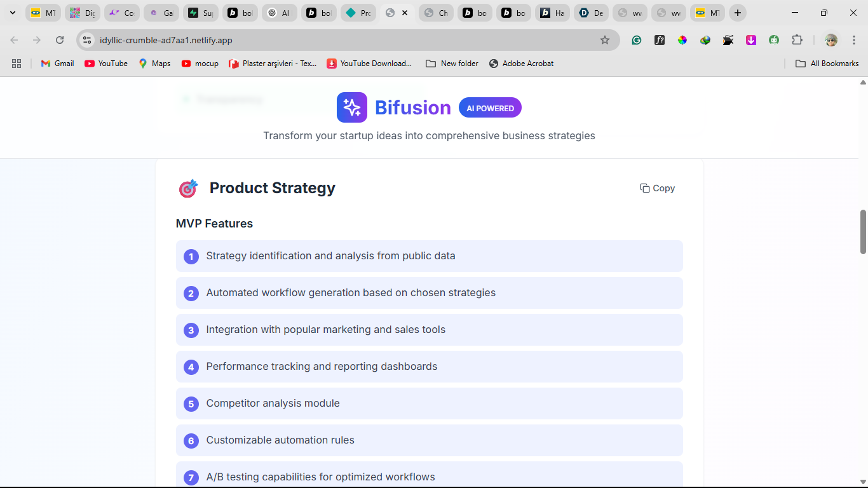
Task: Switch to the Su tab
Action: tap(201, 13)
